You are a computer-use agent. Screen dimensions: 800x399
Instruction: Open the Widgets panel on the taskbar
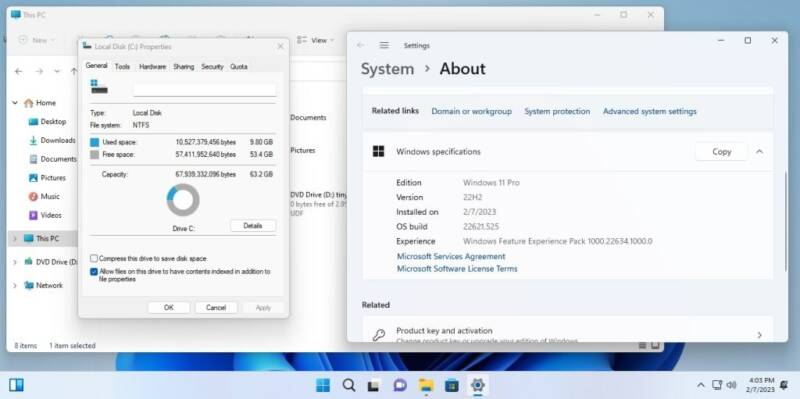16,385
